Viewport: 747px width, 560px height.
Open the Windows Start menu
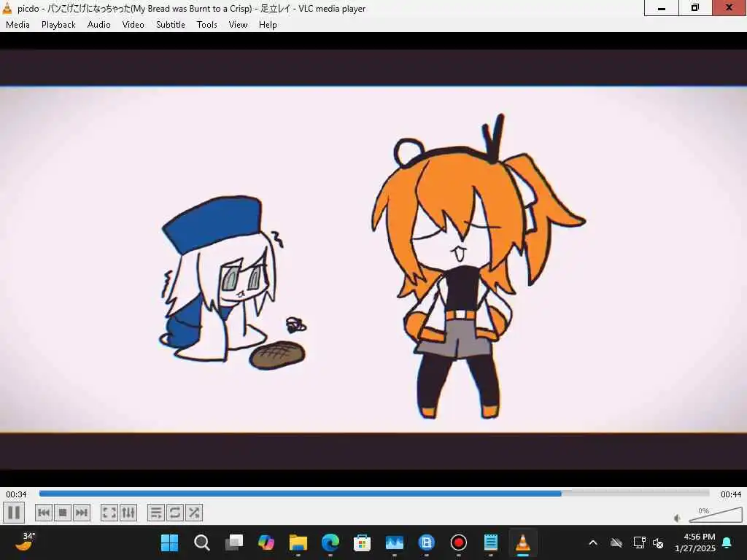pos(169,542)
